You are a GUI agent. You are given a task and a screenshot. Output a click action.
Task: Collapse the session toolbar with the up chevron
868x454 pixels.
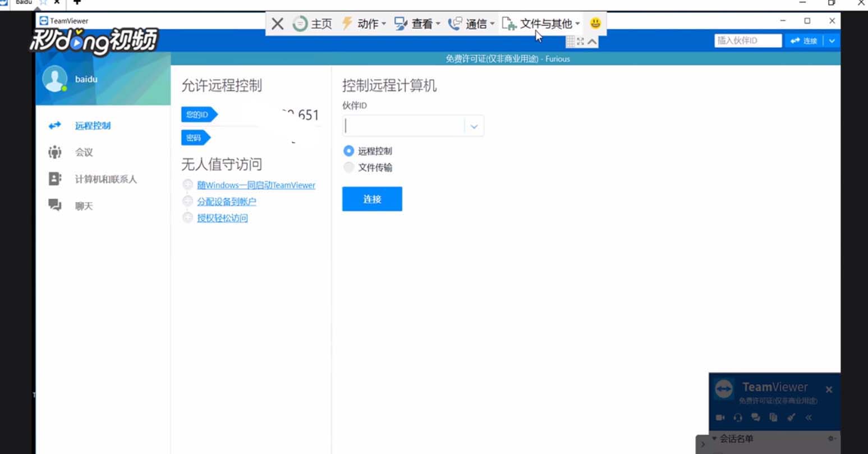pyautogui.click(x=592, y=42)
